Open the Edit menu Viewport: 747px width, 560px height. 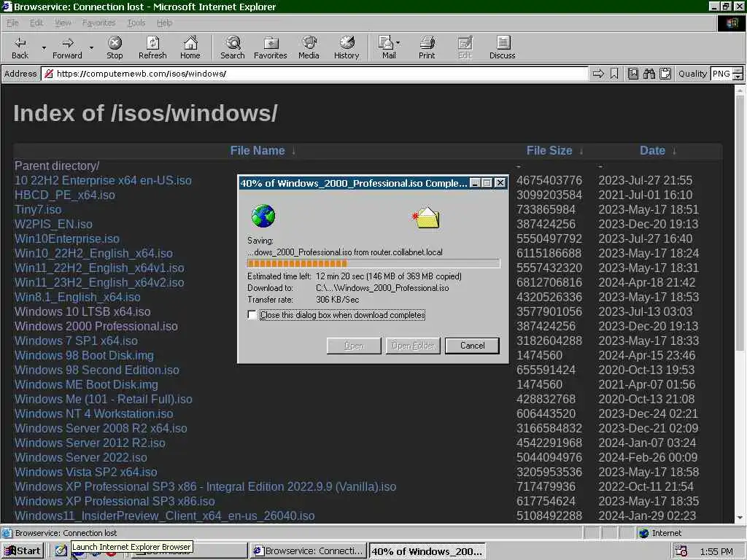click(36, 23)
